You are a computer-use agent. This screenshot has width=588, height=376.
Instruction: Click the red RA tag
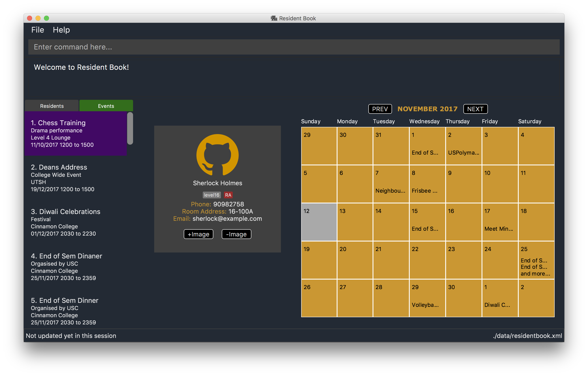tap(228, 195)
